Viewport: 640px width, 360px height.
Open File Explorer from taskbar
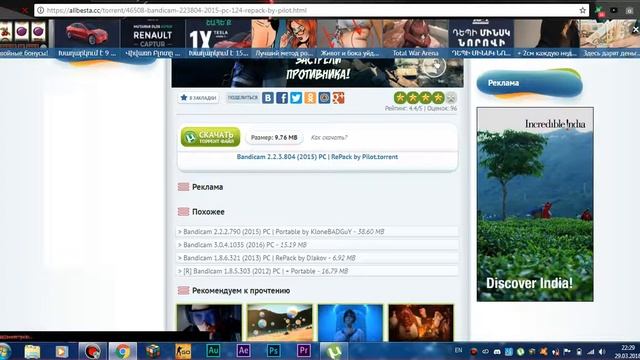[32, 351]
